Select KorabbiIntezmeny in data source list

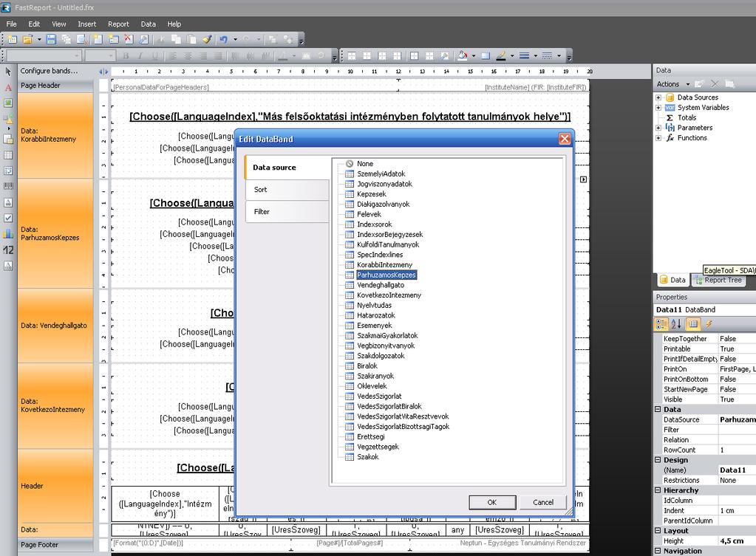click(384, 265)
